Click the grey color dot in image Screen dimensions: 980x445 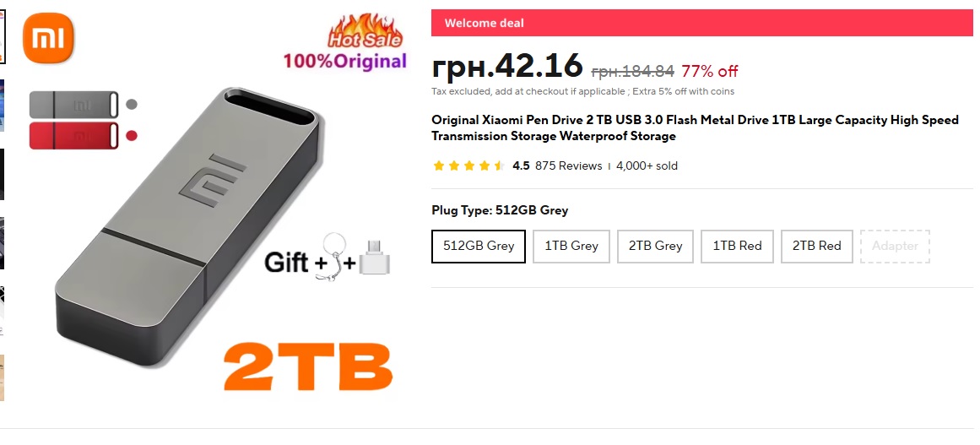point(131,105)
